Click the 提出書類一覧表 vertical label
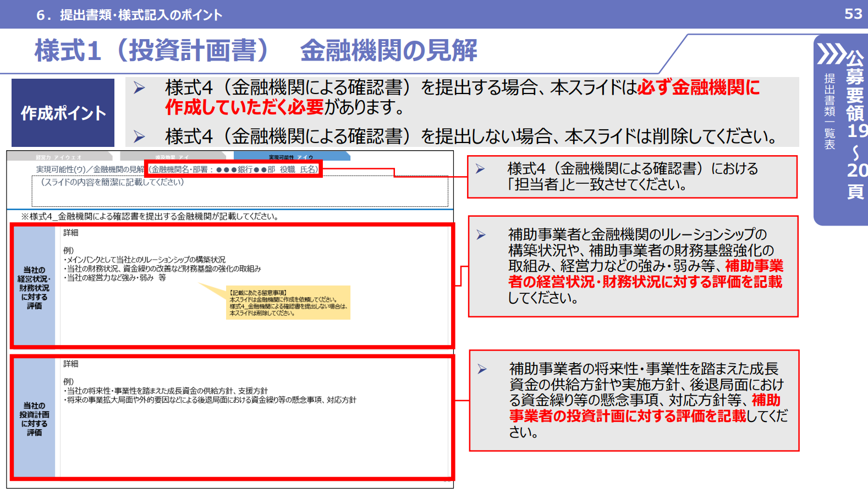 point(829,111)
